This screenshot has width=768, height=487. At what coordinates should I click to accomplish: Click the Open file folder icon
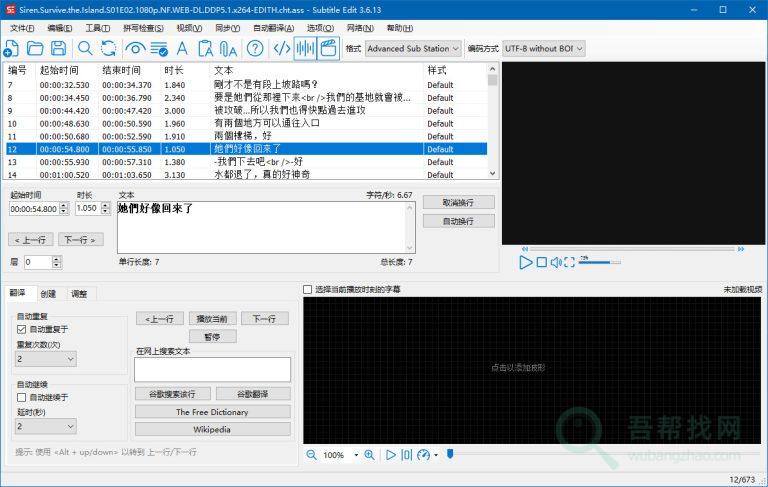[35, 48]
